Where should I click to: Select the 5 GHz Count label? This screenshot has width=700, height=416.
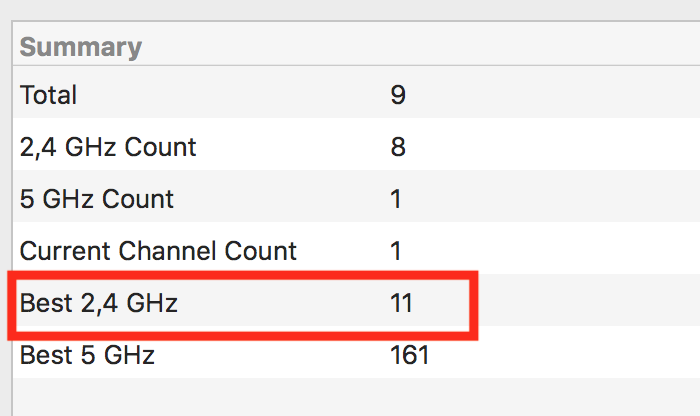[96, 199]
